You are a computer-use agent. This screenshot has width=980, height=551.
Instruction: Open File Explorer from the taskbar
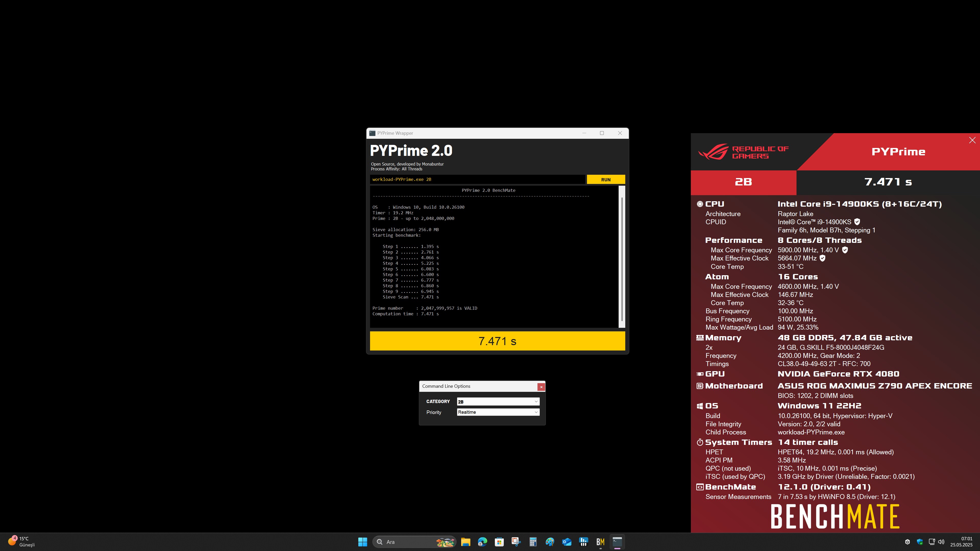[466, 542]
